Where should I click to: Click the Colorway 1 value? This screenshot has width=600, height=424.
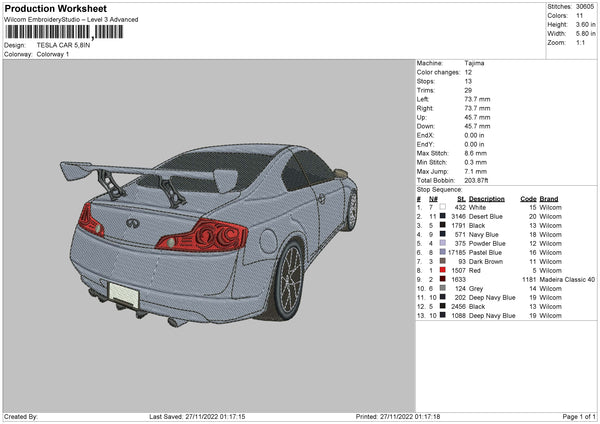53,54
